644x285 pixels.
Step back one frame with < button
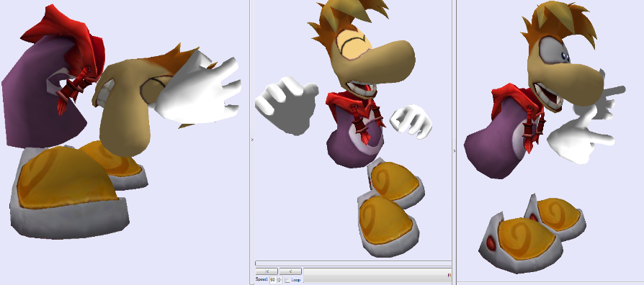pyautogui.click(x=290, y=271)
